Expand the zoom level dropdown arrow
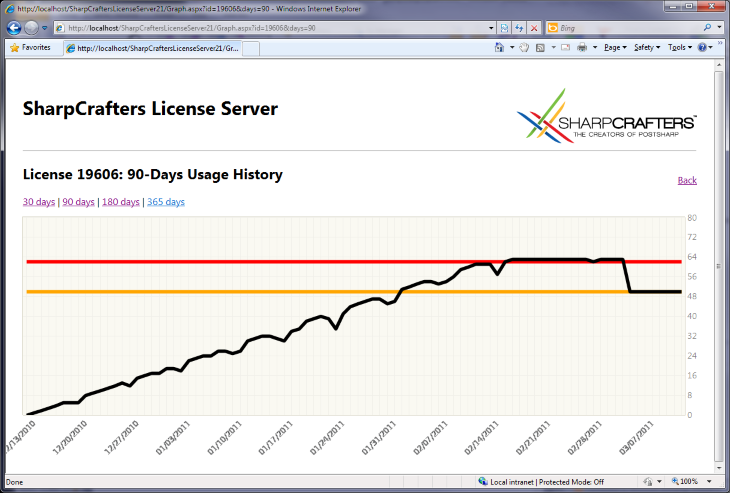Screen dimensions: 730x493 click(x=709, y=481)
